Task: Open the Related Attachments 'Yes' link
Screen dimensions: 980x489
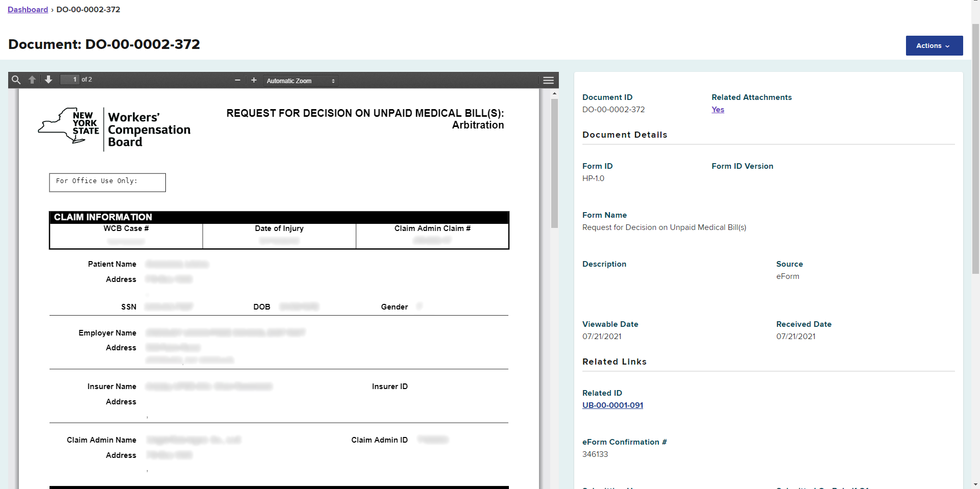Action: tap(718, 110)
